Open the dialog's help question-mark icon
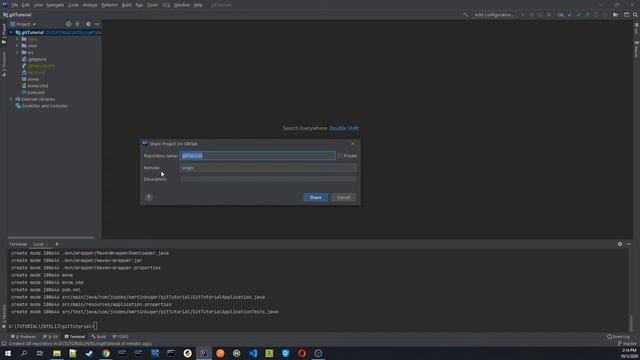 click(149, 198)
